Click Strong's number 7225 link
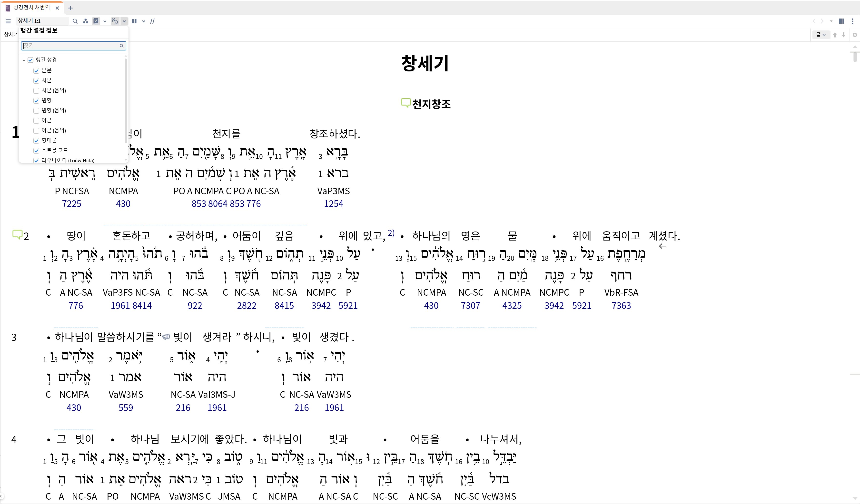The height and width of the screenshot is (504, 860). tap(72, 204)
